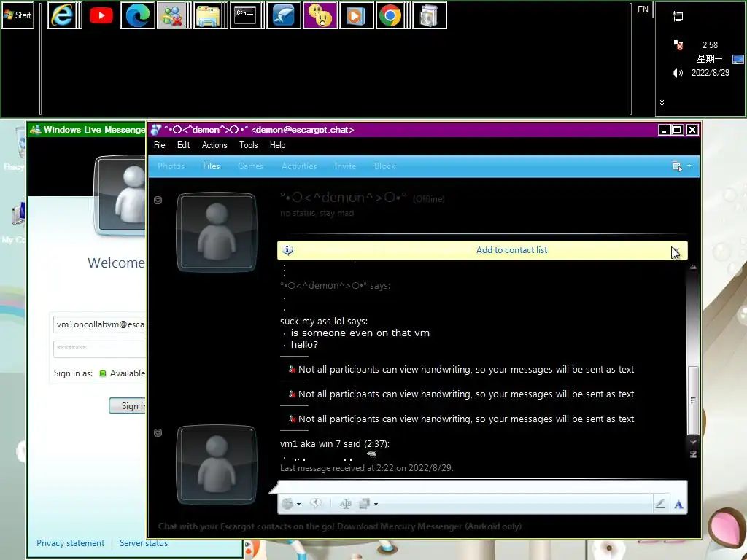Click the speaker volume tray icon

pos(678,73)
